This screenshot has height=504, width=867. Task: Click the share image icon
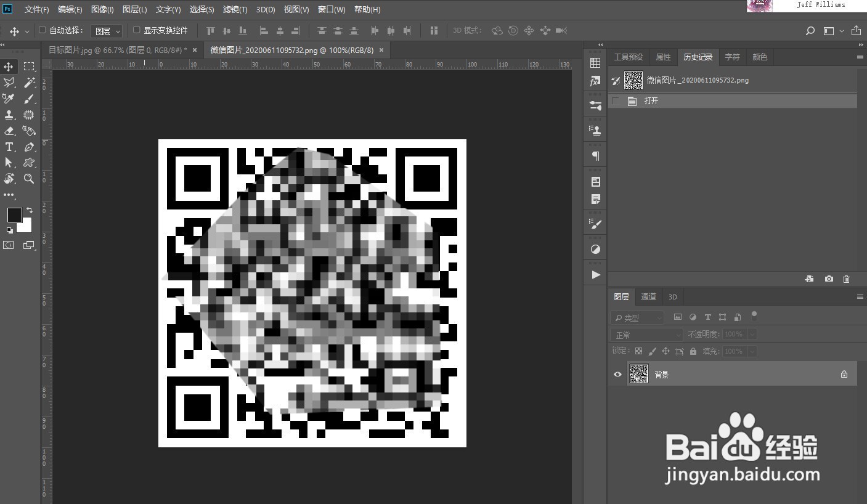pyautogui.click(x=856, y=31)
